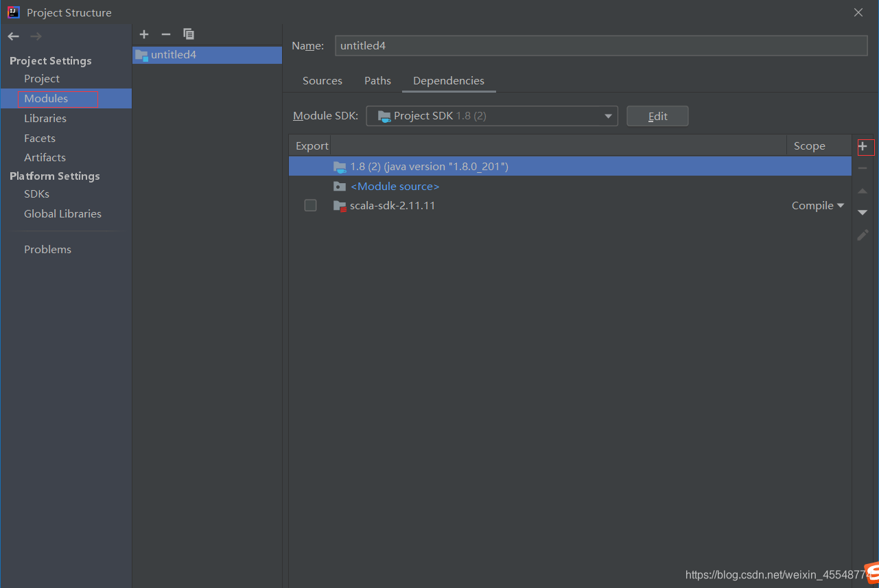Open the Compile scope dropdown

[818, 206]
